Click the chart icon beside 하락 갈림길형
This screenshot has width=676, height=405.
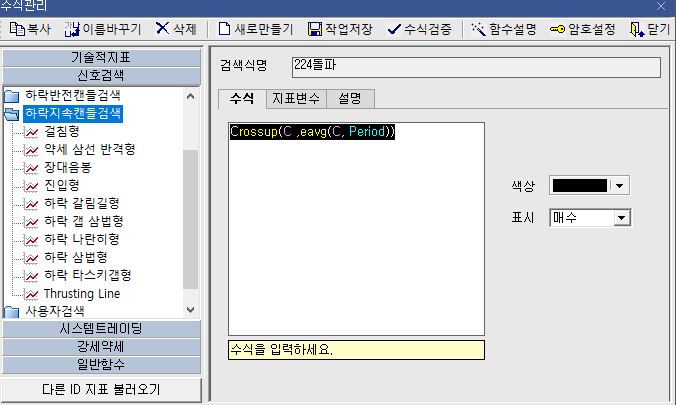click(31, 204)
